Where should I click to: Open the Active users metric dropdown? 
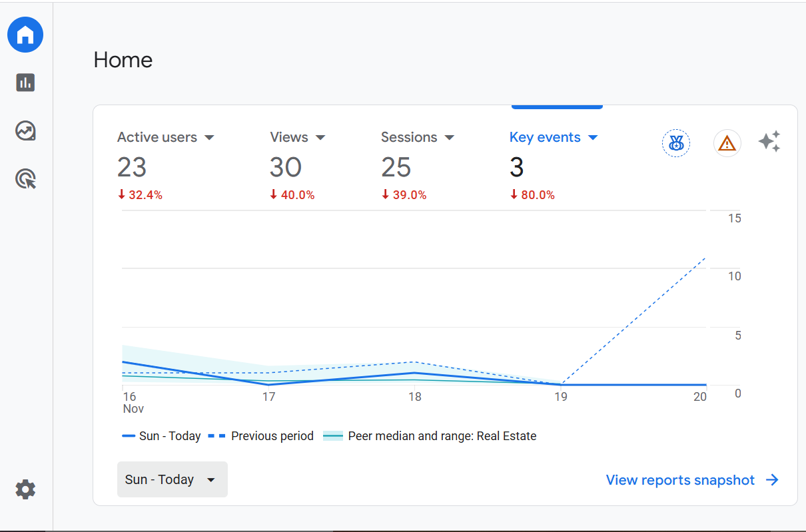209,137
